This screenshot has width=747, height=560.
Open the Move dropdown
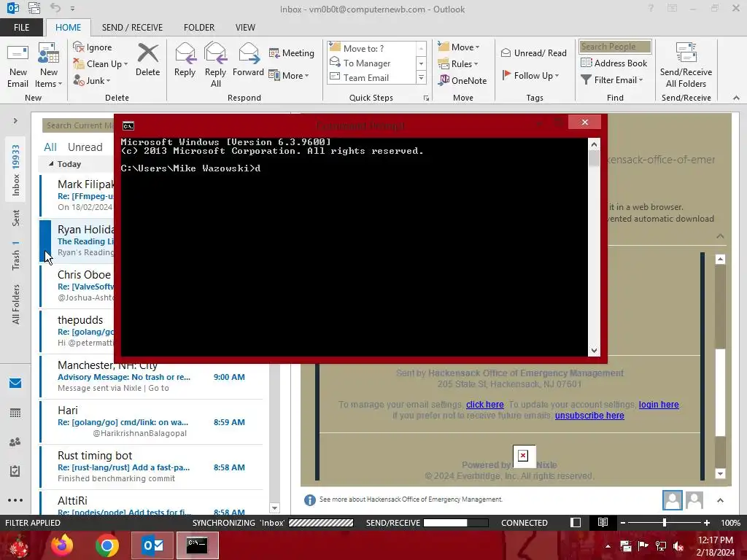(459, 47)
